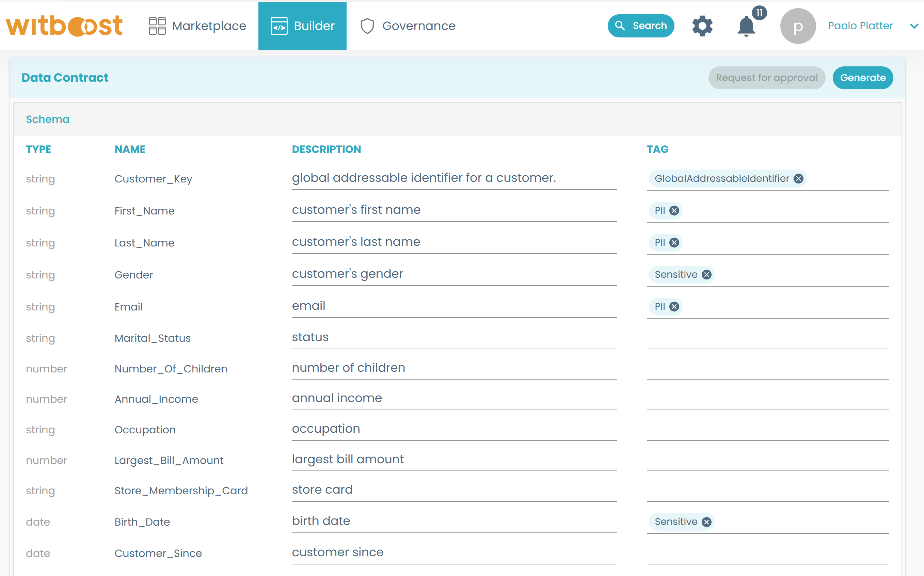Image resolution: width=924 pixels, height=576 pixels.
Task: Expand the user menu chevron
Action: point(914,26)
